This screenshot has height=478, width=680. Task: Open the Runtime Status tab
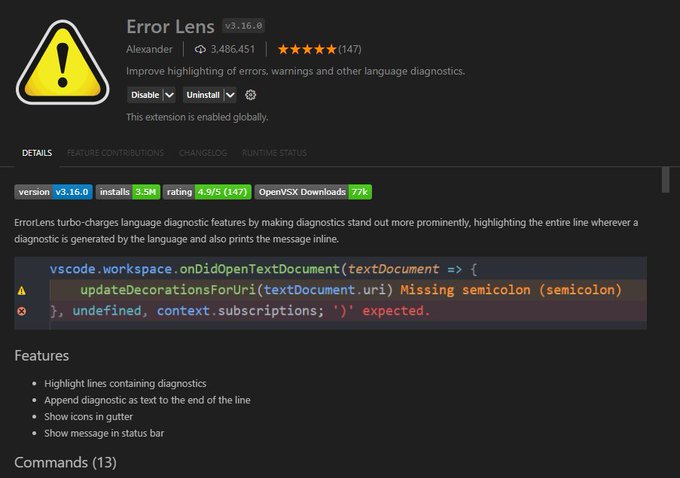[274, 153]
